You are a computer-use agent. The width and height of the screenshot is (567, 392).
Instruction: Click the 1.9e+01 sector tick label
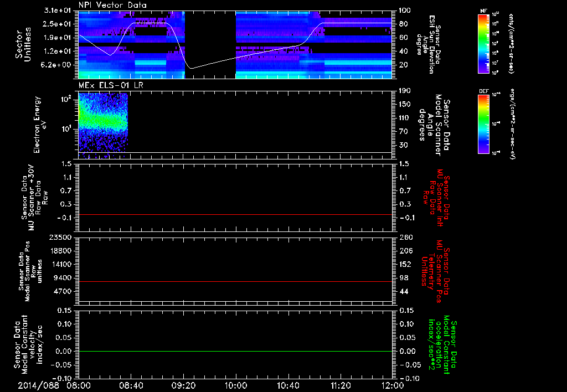coord(57,38)
